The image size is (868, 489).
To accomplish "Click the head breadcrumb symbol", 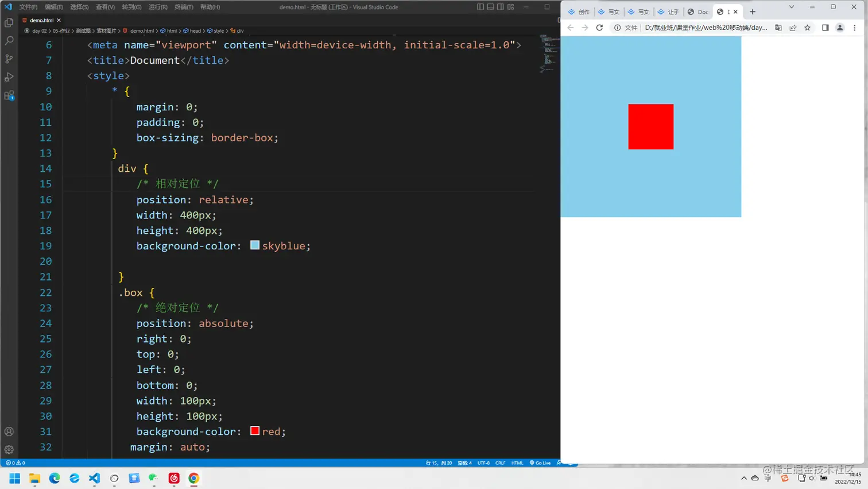I will 192,31.
